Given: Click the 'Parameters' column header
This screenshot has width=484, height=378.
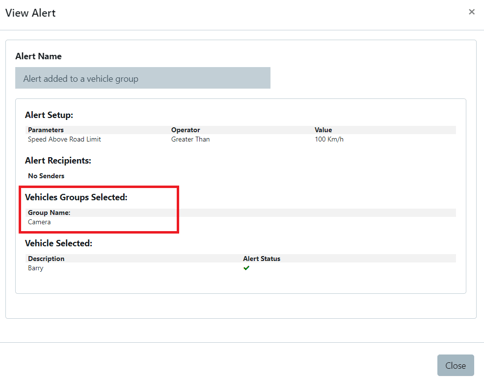Looking at the screenshot, I should point(46,130).
